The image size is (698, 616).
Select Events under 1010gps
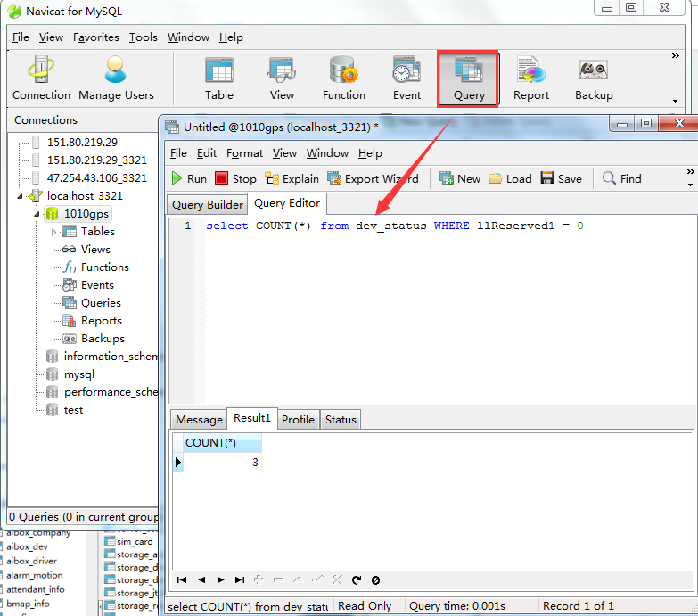[x=97, y=285]
